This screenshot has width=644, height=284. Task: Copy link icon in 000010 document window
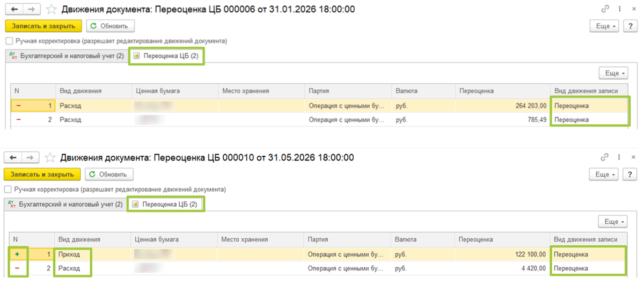pos(605,158)
